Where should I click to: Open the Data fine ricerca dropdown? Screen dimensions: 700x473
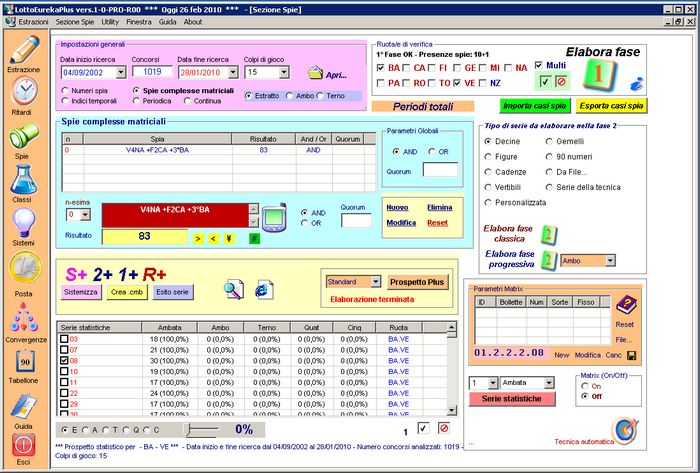233,72
